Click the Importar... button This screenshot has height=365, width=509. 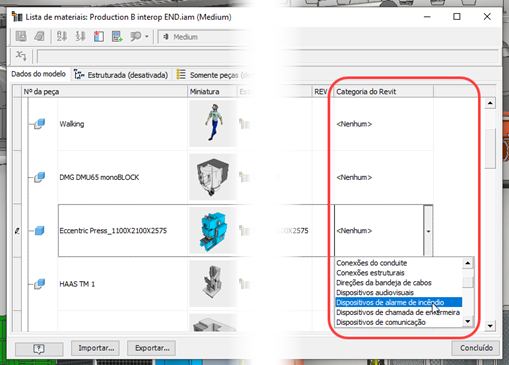tap(96, 348)
